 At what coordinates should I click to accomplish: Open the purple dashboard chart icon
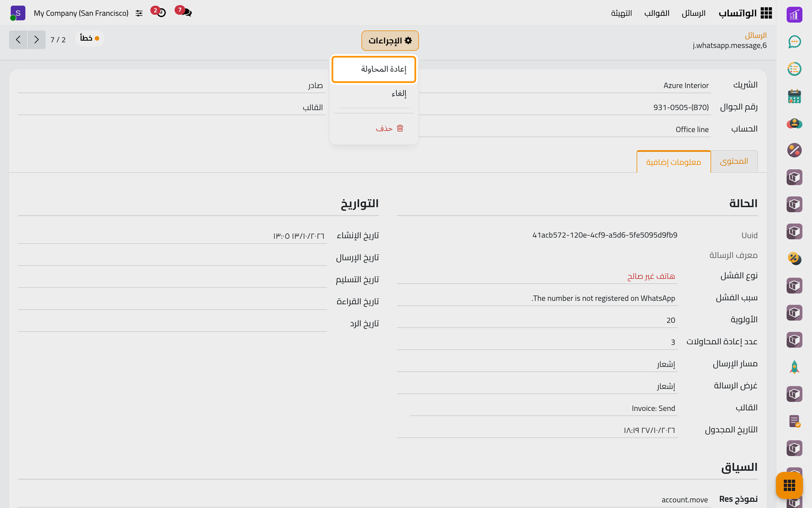794,15
